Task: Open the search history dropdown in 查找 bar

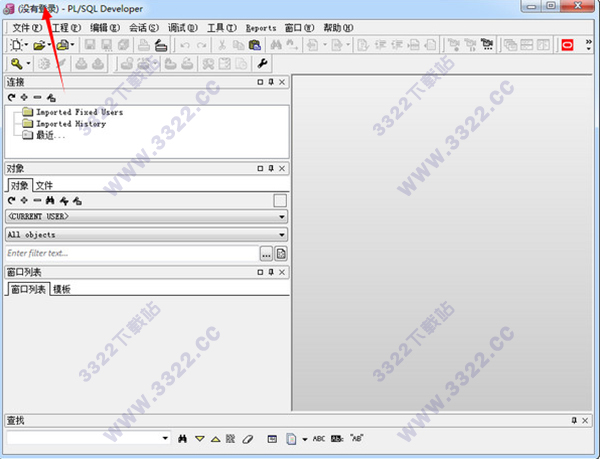Action: [x=165, y=438]
